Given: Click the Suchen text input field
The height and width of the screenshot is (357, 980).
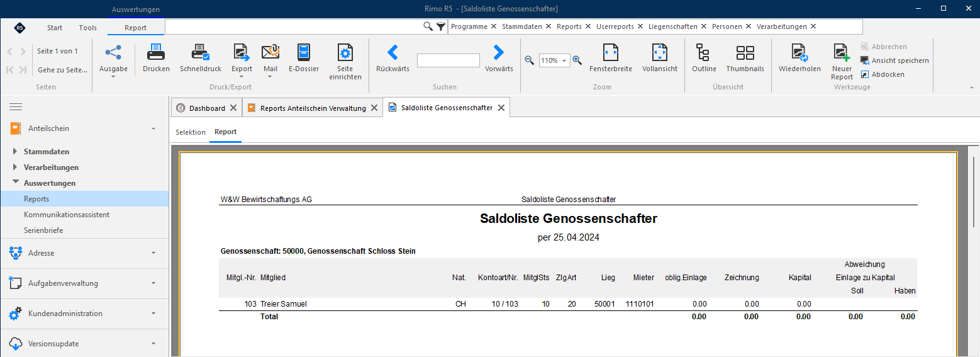Looking at the screenshot, I should (448, 60).
